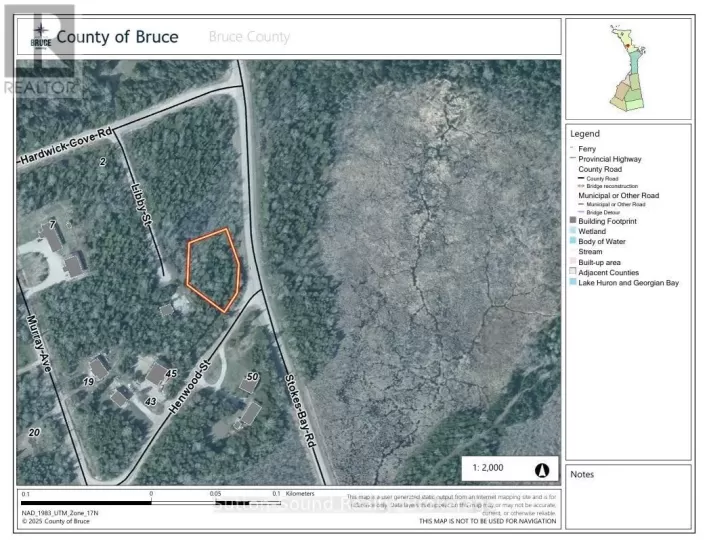
Task: Click the Bruce County compass logo
Action: [39, 35]
